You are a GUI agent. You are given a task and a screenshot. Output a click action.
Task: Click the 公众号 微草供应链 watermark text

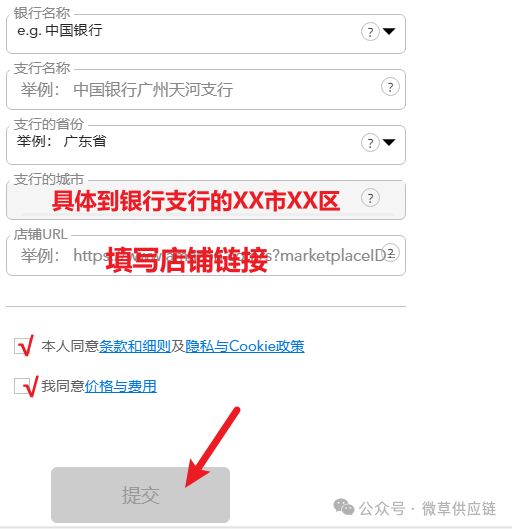pos(427,508)
